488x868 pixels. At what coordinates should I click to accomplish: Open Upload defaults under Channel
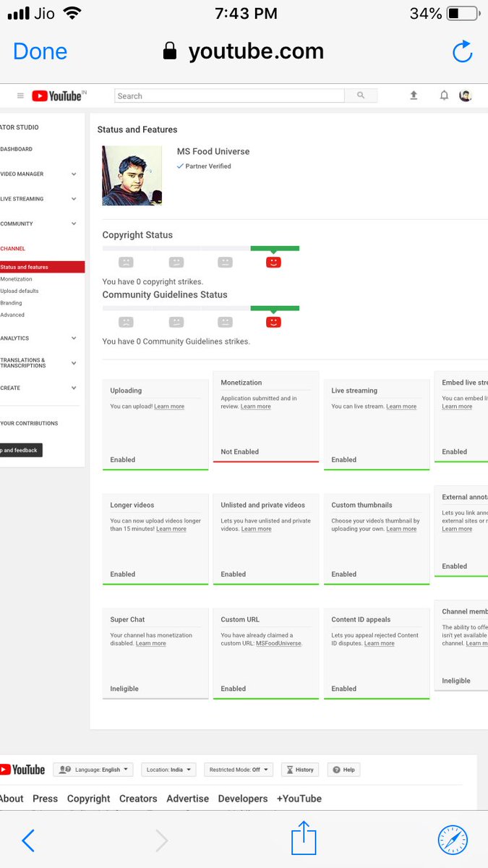pyautogui.click(x=20, y=291)
